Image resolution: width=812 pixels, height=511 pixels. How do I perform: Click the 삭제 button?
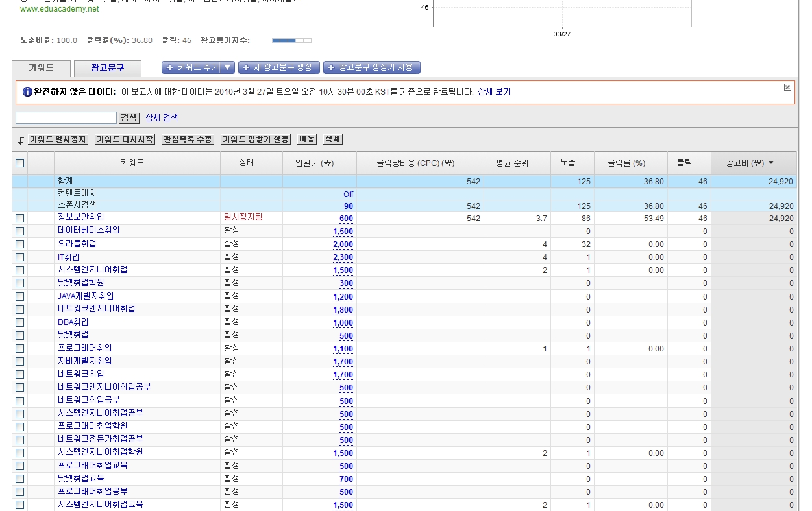click(332, 139)
